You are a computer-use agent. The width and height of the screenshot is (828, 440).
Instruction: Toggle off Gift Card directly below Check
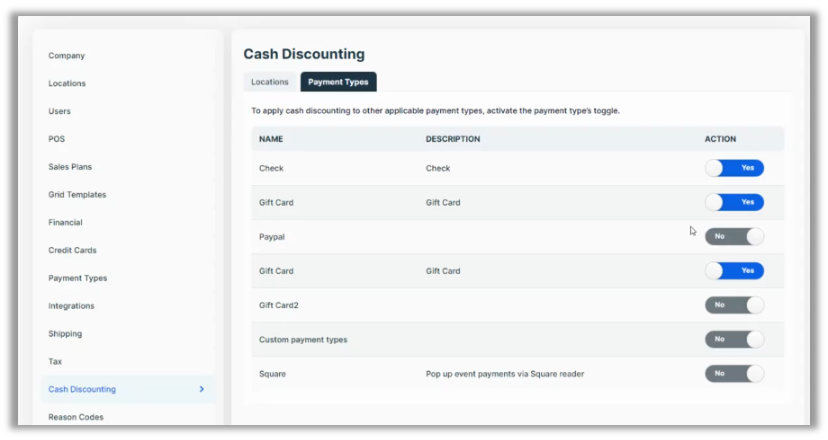click(x=734, y=202)
